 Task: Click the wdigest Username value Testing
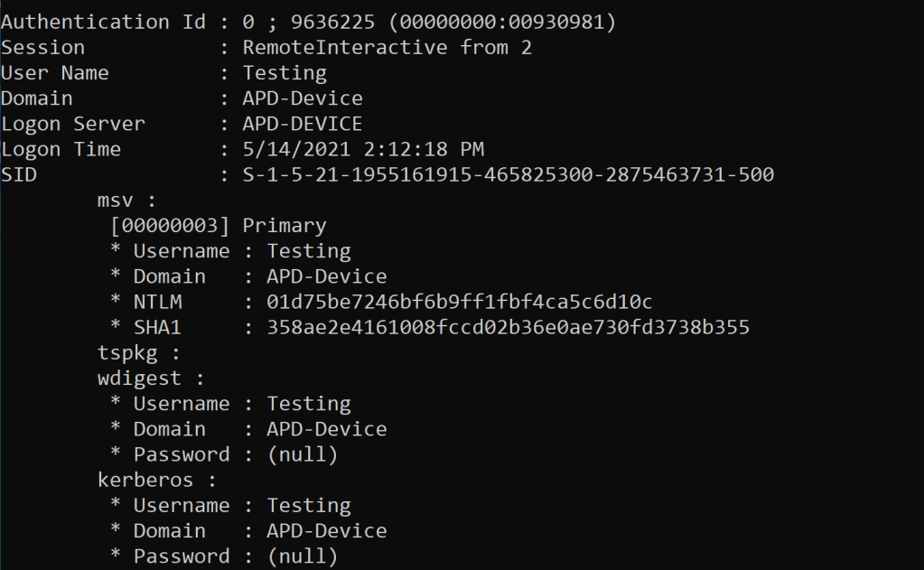click(x=309, y=404)
